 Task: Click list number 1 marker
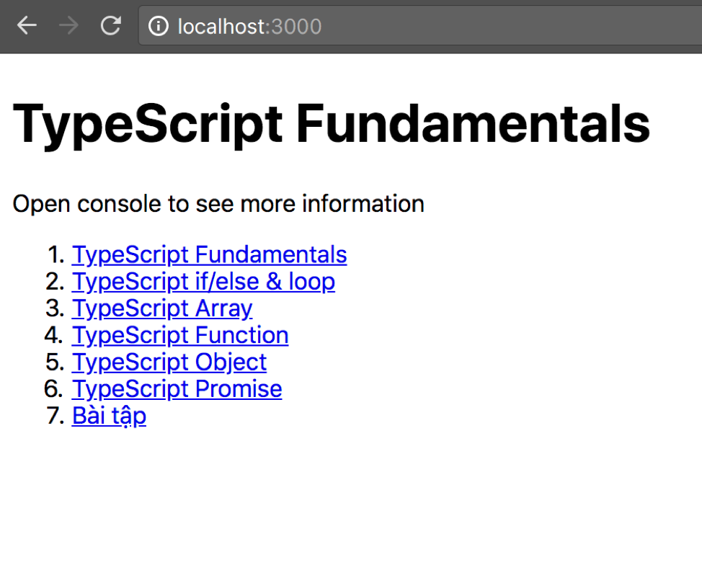click(x=55, y=254)
